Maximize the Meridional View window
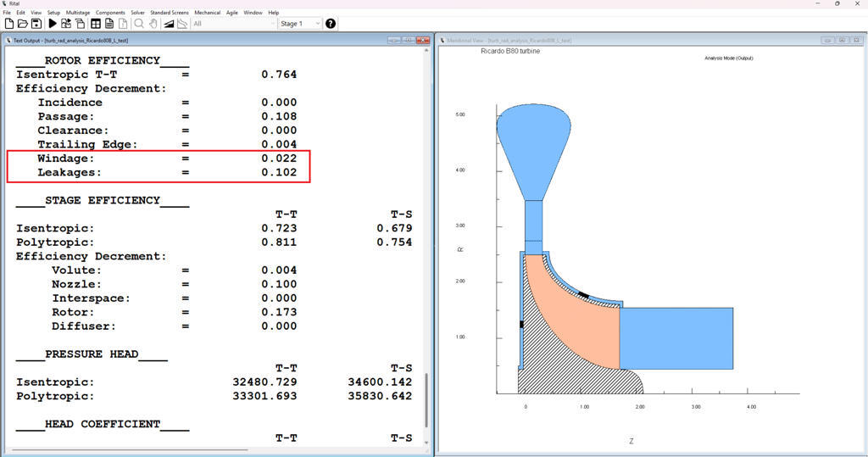868x457 pixels. 840,40
